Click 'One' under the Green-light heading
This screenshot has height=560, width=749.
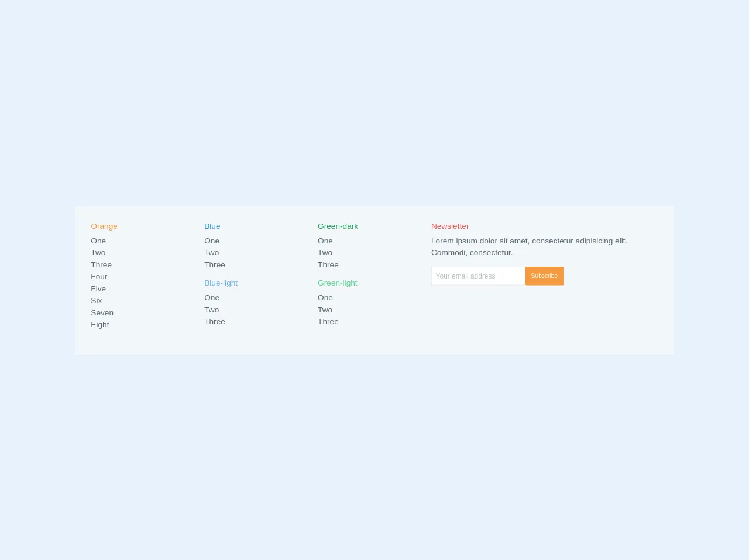(325, 298)
